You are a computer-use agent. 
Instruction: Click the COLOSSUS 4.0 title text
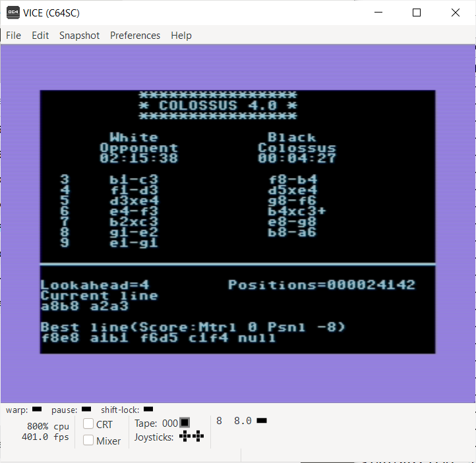pos(218,105)
